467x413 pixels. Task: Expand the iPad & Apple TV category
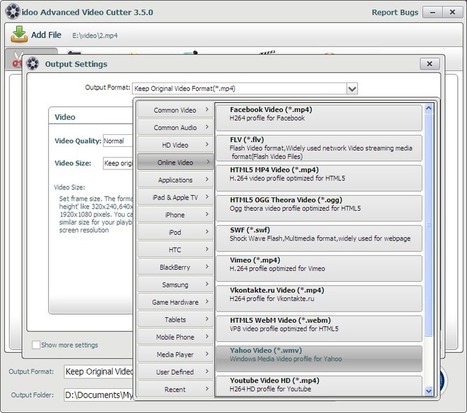point(175,197)
